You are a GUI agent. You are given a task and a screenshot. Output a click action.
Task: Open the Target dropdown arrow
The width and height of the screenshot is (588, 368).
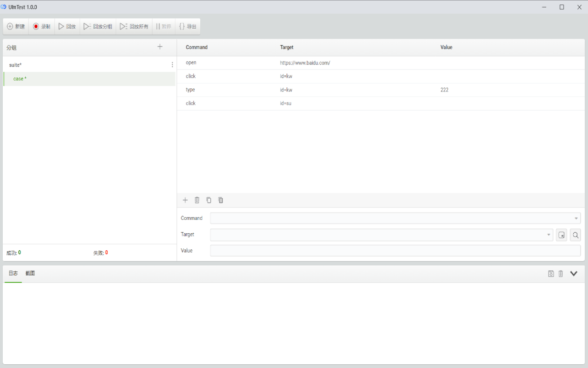[548, 235]
